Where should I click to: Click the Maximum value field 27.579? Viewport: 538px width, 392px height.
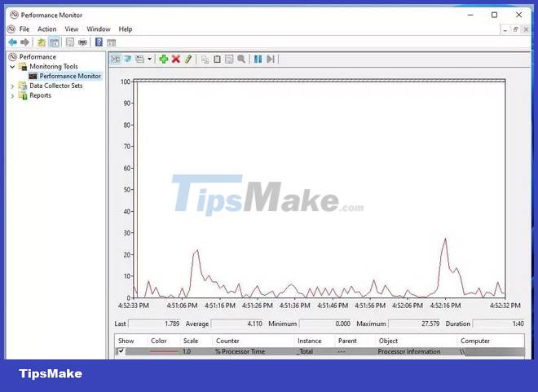pyautogui.click(x=414, y=324)
